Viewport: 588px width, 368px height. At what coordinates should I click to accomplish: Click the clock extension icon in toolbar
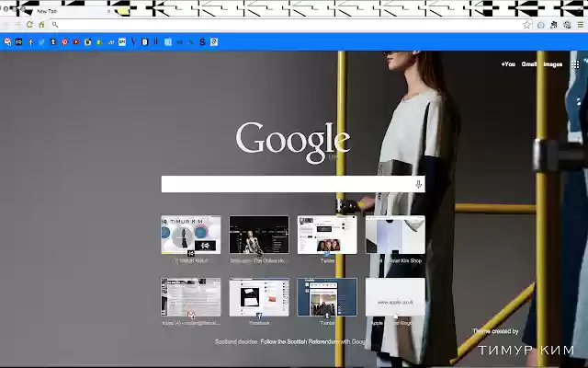tap(541, 25)
